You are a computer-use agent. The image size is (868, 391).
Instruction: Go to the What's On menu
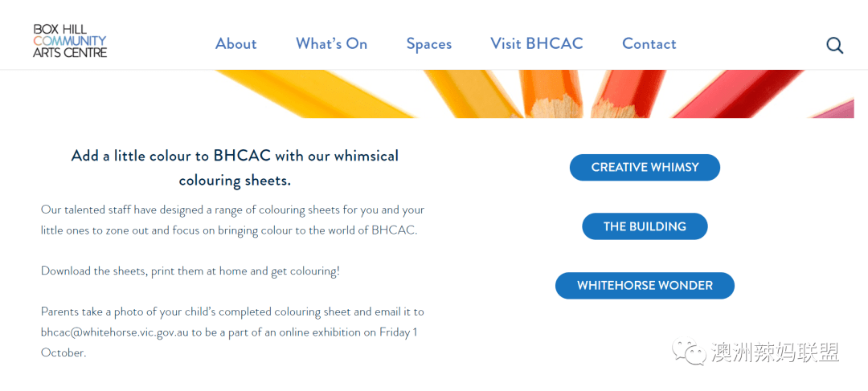(x=332, y=43)
